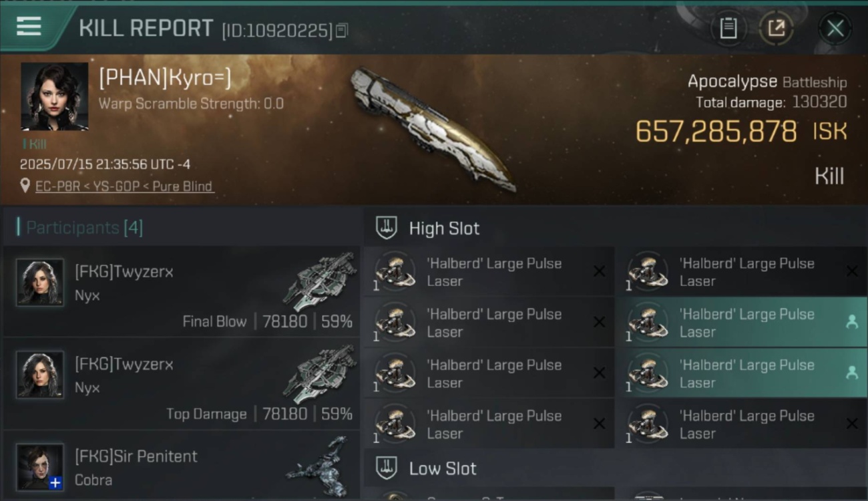Select Low Slot section shield icon
Screen dimensions: 868x501
(387, 468)
